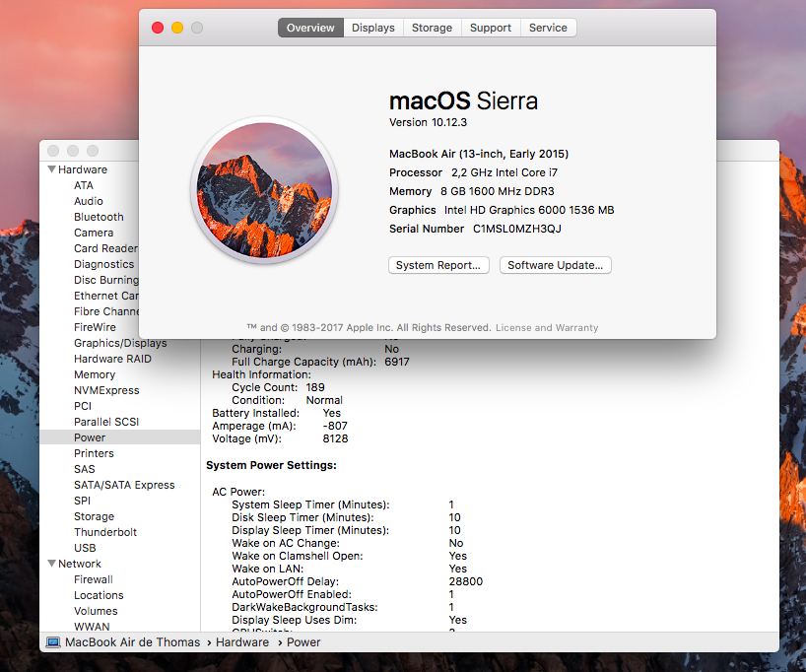Screen dimensions: 806x672
Task: Select Locations under Network
Action: click(99, 595)
